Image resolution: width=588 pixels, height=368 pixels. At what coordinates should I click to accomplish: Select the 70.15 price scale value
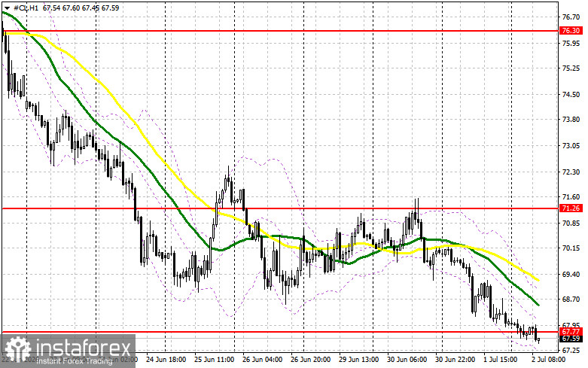(x=571, y=248)
